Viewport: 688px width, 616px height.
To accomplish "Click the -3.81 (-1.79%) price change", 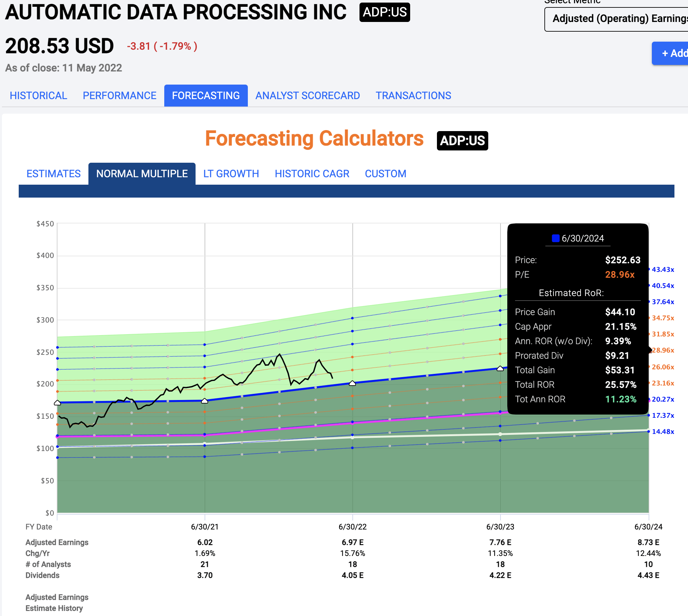I will pyautogui.click(x=162, y=46).
